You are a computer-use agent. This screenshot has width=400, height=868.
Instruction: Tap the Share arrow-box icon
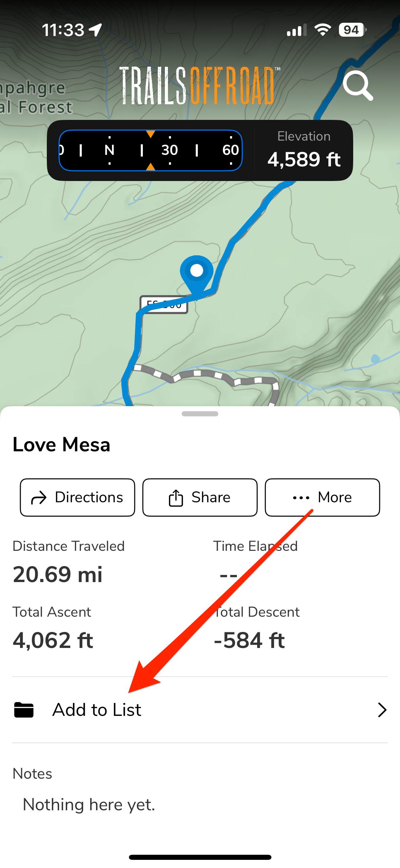coord(176,498)
